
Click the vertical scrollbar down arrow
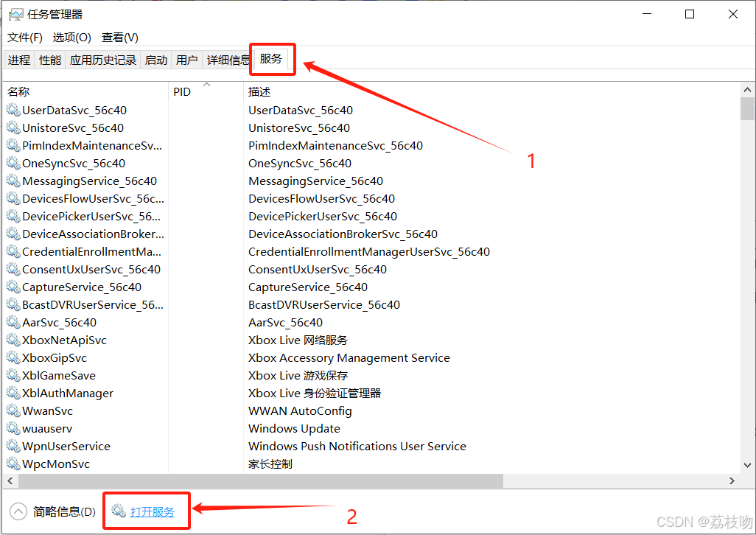point(747,465)
